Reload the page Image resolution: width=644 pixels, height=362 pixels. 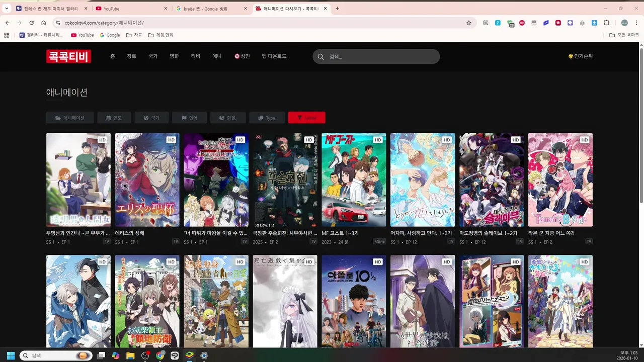pyautogui.click(x=31, y=23)
